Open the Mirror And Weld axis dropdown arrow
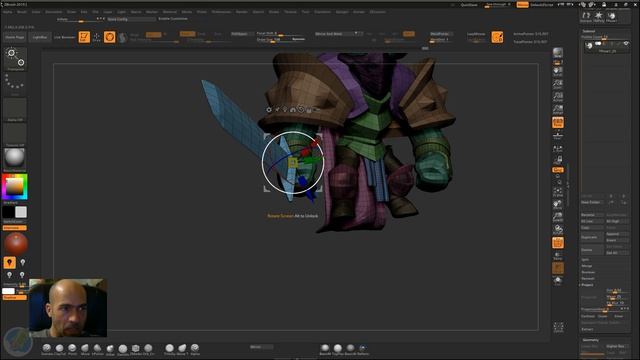The width and height of the screenshot is (640, 360). [x=356, y=34]
